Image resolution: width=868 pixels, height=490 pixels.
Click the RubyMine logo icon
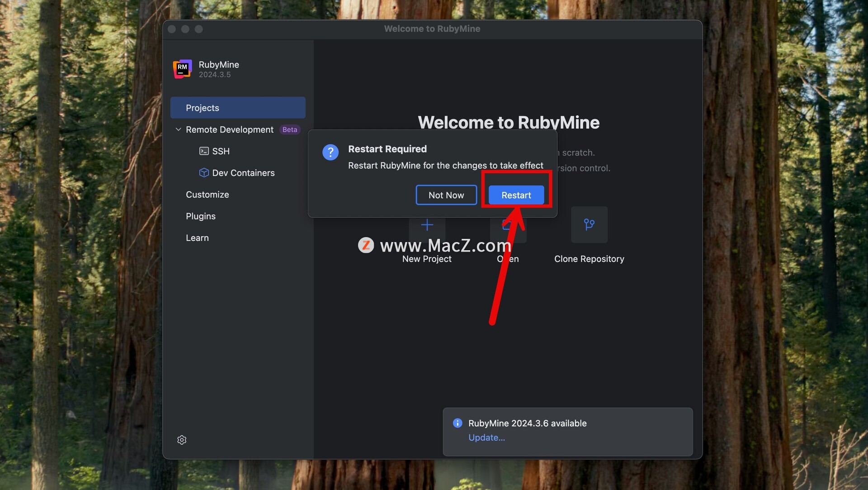click(x=182, y=69)
